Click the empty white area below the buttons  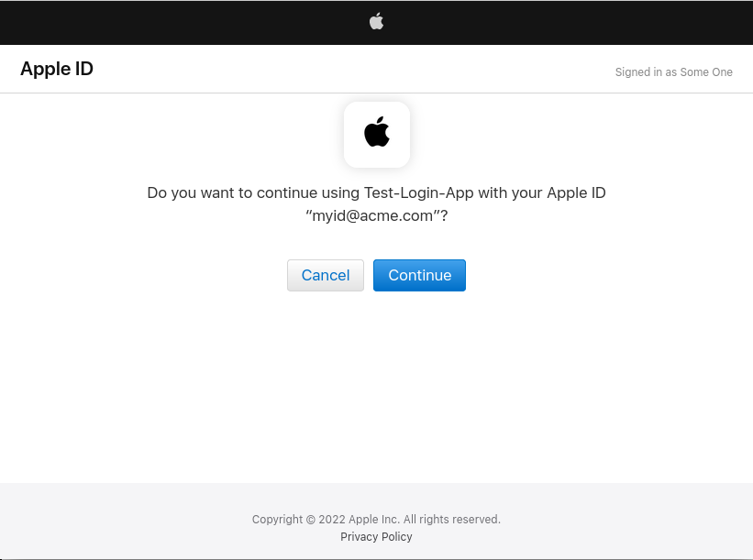pyautogui.click(x=376, y=385)
